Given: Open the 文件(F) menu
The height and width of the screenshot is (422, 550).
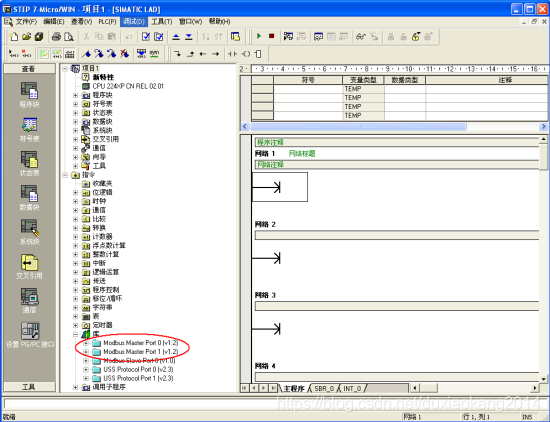Looking at the screenshot, I should click(x=26, y=22).
